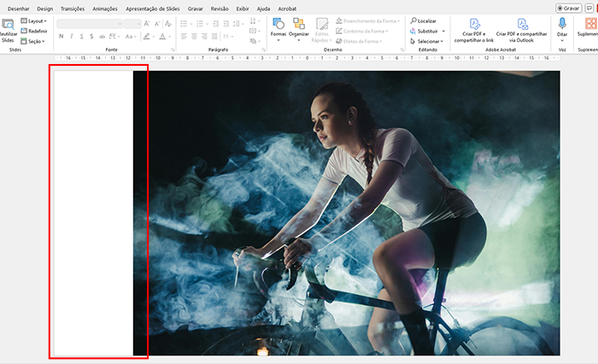Open the Acrobat tab
This screenshot has height=364, width=598.
point(287,9)
